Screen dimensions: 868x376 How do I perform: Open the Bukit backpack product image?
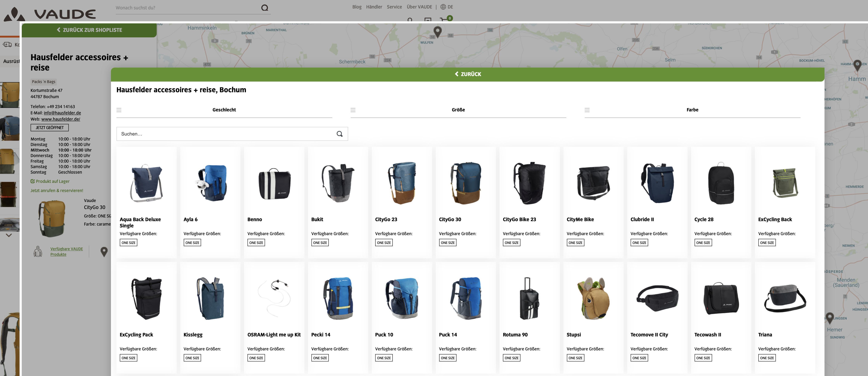(338, 183)
